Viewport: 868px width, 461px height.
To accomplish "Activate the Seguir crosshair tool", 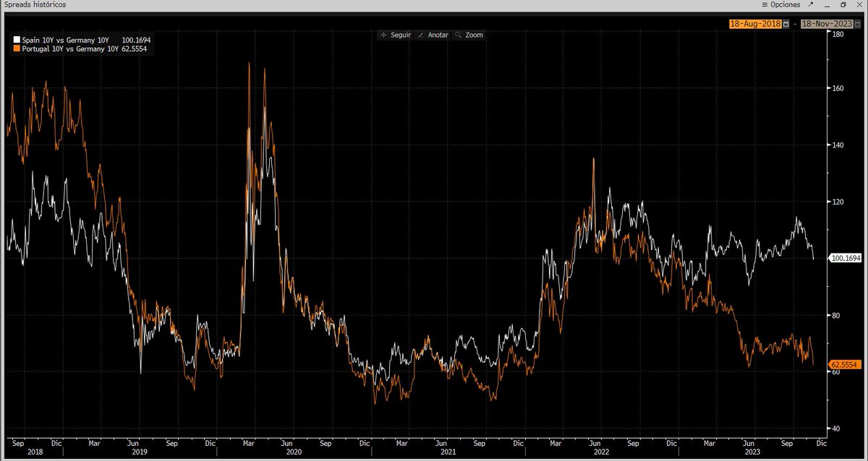I will pyautogui.click(x=395, y=35).
